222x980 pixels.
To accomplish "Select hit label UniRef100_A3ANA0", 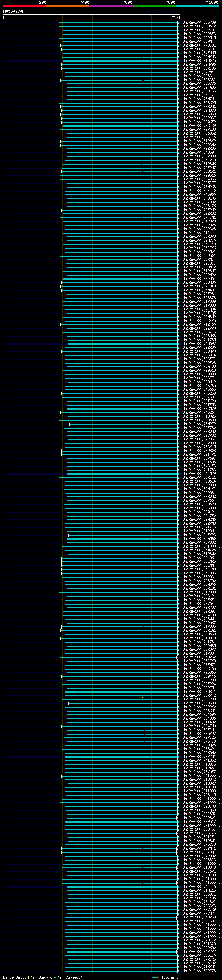I will click(199, 539).
